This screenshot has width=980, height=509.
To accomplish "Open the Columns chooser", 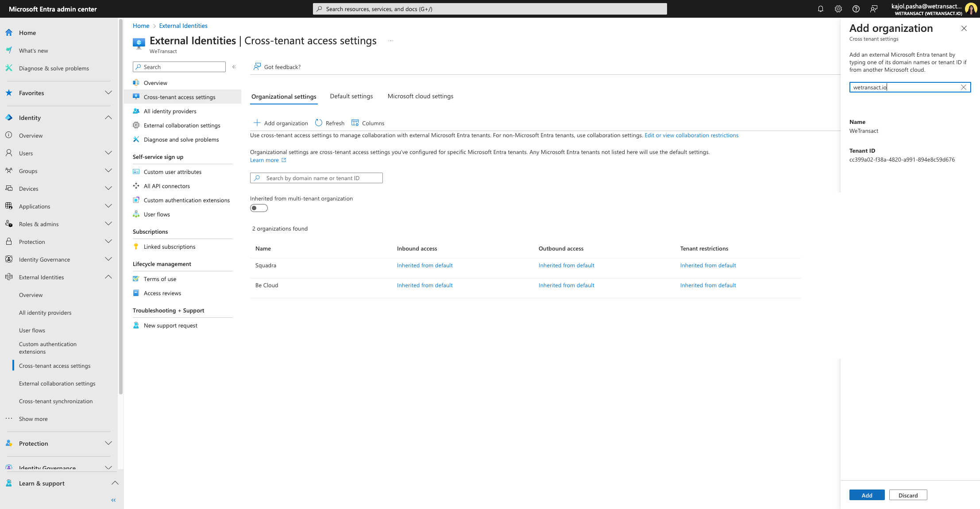I will (x=368, y=123).
